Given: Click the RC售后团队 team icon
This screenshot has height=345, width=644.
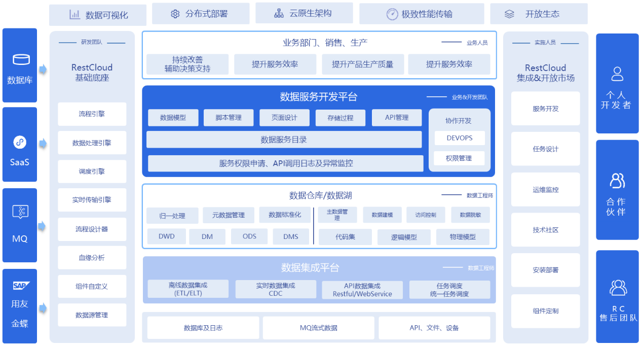Looking at the screenshot, I should click(618, 288).
